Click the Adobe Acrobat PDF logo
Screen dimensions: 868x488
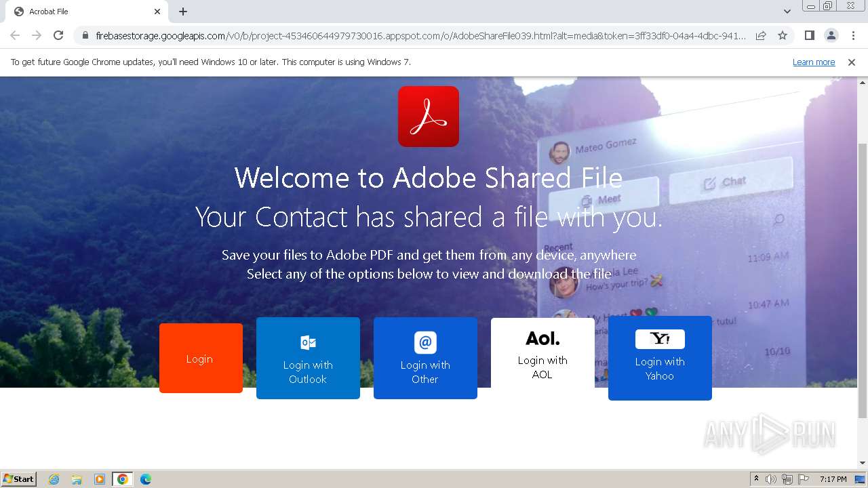428,117
